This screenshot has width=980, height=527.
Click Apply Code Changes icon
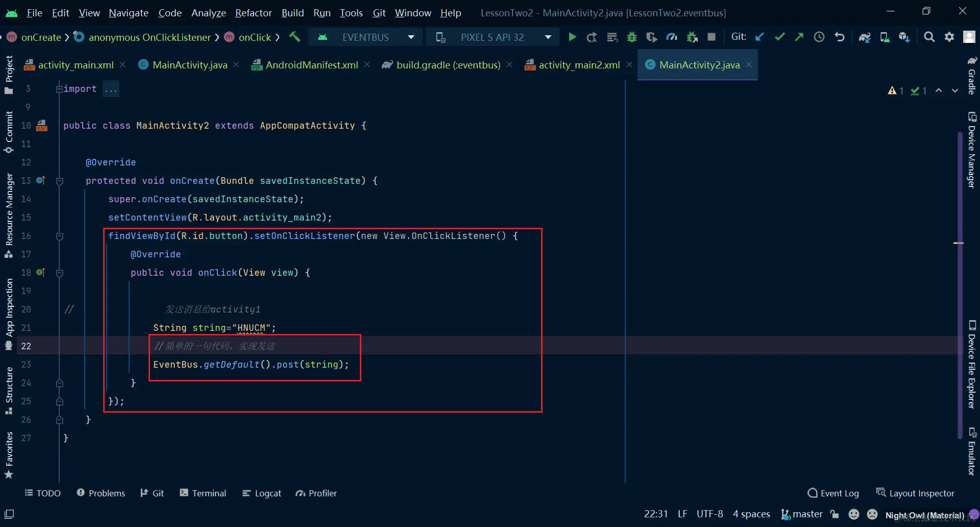point(612,37)
